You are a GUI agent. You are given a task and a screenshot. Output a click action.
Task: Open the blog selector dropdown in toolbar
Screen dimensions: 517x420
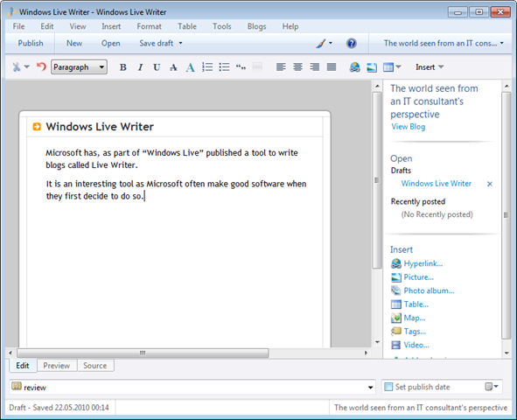coord(444,43)
